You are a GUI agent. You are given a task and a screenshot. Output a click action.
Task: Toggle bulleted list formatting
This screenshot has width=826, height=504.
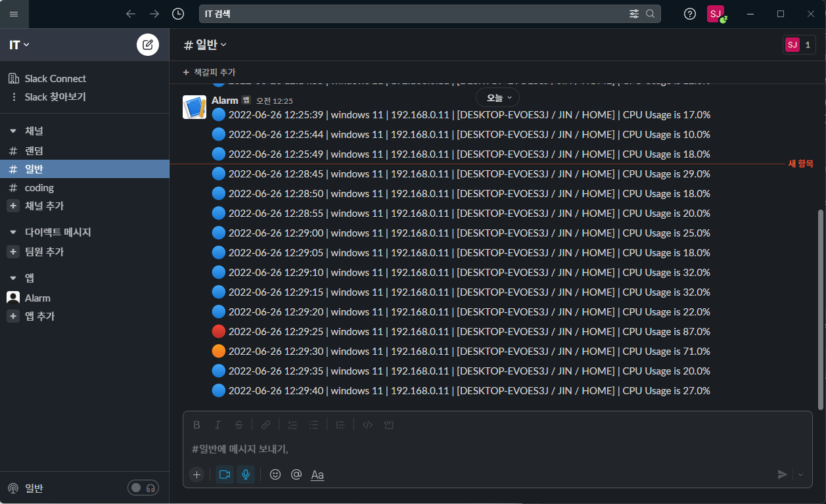click(313, 424)
